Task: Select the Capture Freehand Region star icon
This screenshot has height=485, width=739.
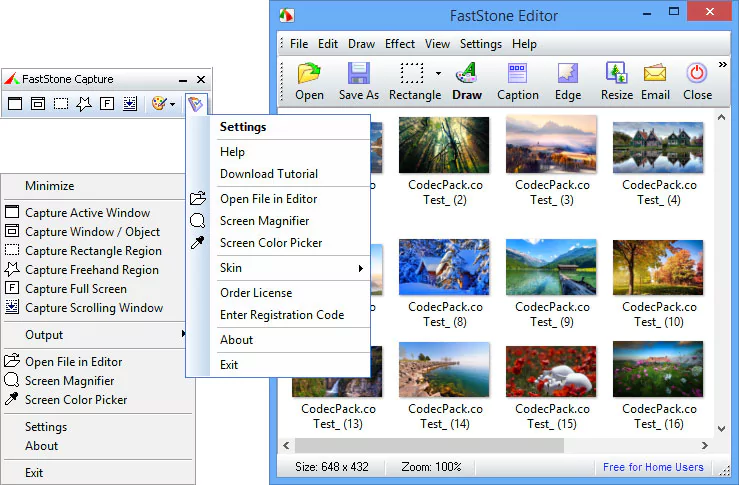Action: point(84,103)
